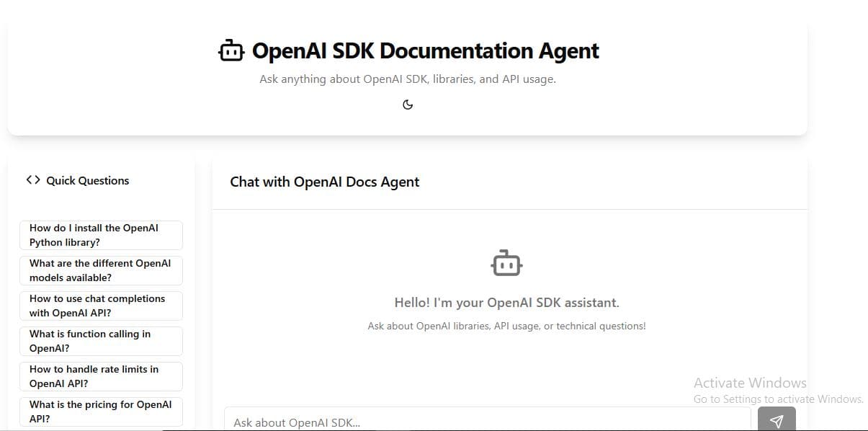Click the robot icon in the page header
Image resolution: width=868 pixels, height=431 pixels.
[x=231, y=50]
